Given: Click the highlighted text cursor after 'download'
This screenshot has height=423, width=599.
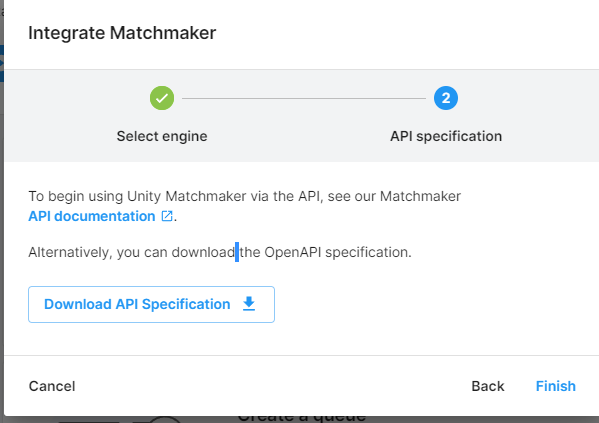Looking at the screenshot, I should tap(237, 252).
